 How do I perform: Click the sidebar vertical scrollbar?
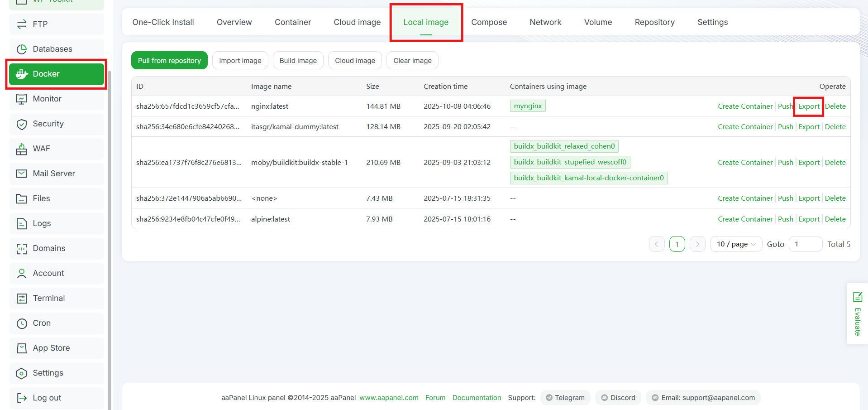[x=109, y=240]
